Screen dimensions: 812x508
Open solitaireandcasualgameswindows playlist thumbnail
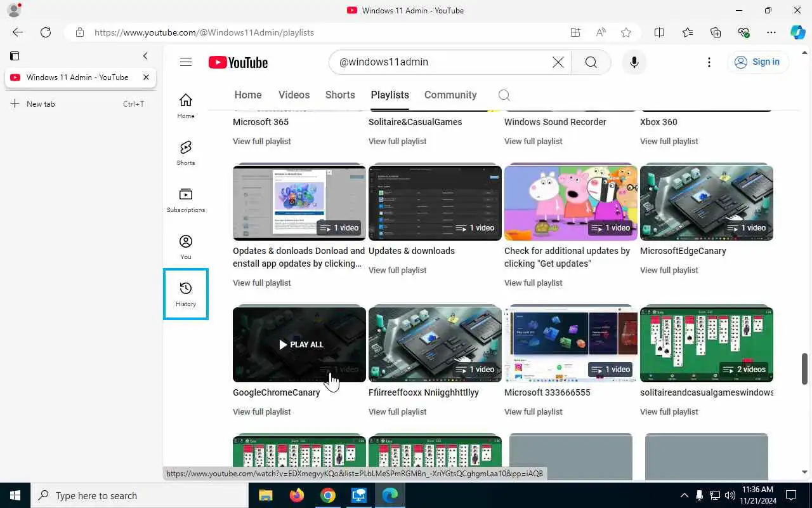tap(707, 345)
